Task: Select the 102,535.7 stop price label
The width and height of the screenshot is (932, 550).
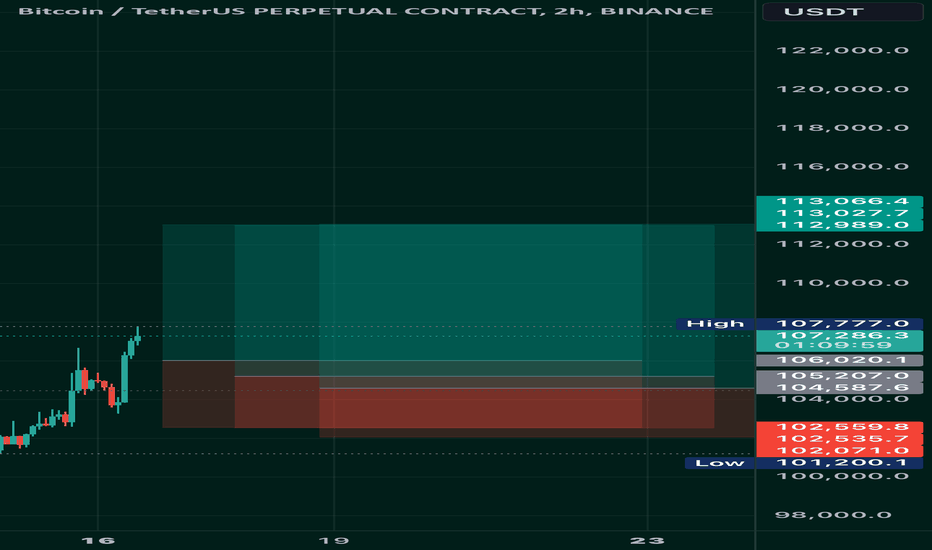Action: coord(839,439)
